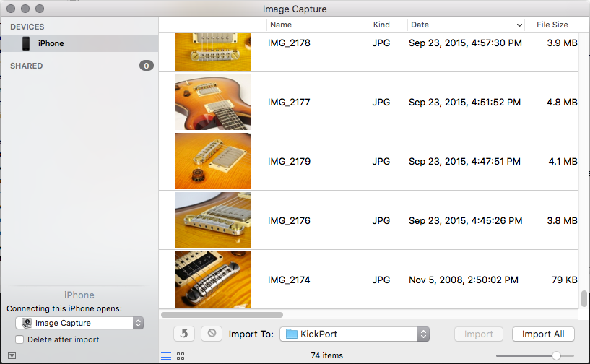Switch to grid icon view
Viewport: 590px width, 364px height.
(181, 356)
